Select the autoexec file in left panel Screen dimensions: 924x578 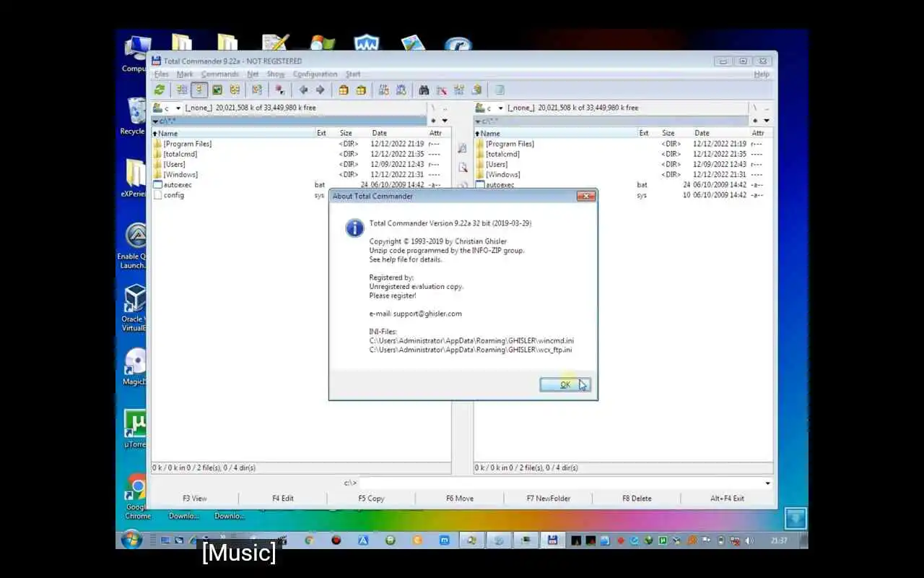point(177,185)
